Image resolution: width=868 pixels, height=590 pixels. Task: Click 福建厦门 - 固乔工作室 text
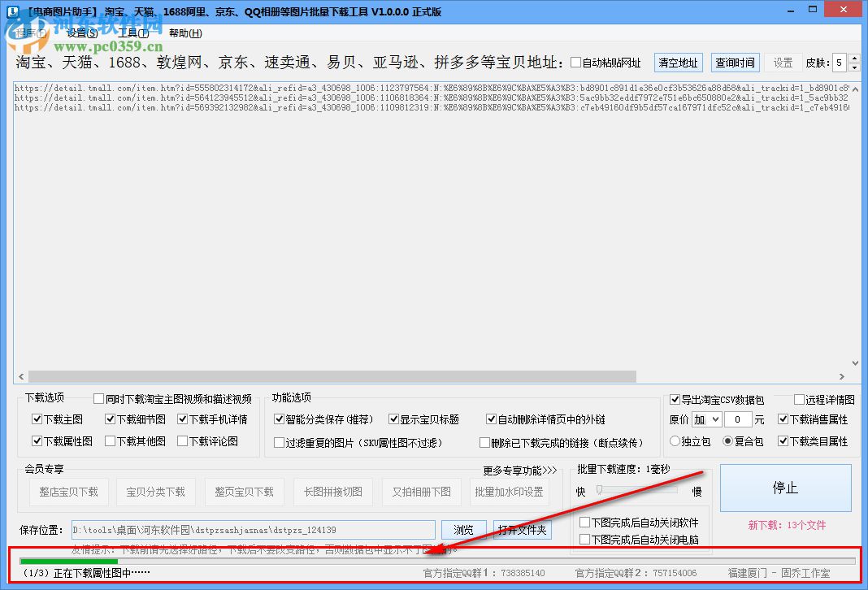click(779, 574)
